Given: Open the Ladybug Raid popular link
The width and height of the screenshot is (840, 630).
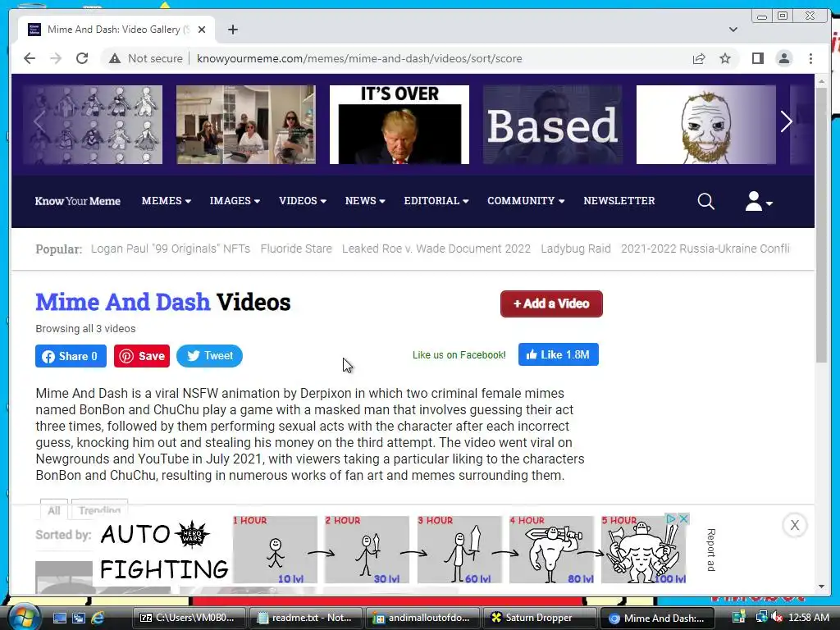Looking at the screenshot, I should tap(575, 249).
